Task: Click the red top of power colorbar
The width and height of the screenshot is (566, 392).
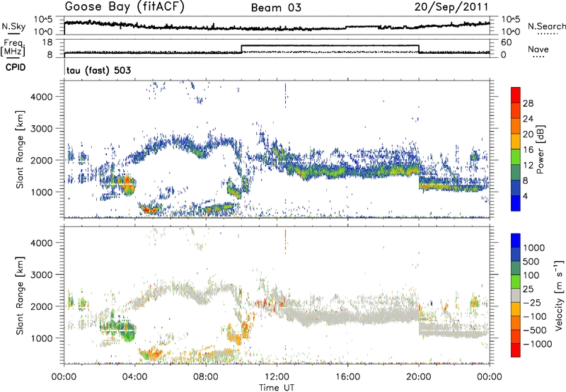Action: click(516, 95)
